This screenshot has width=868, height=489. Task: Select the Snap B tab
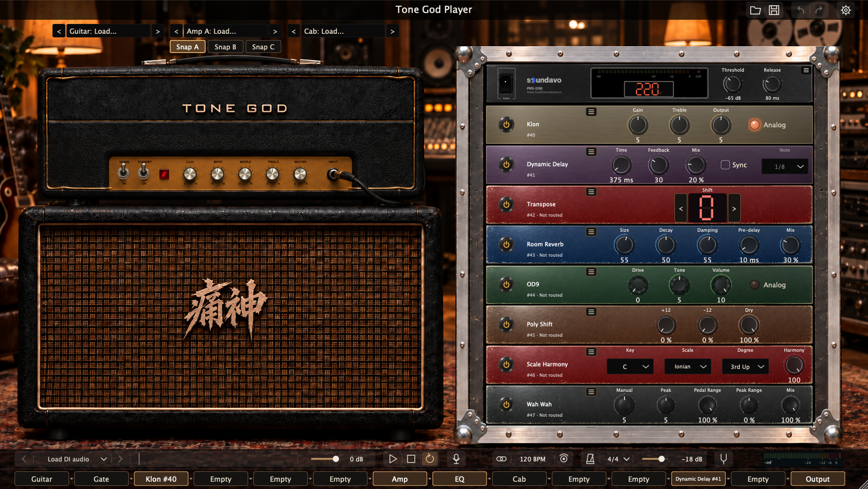pos(225,47)
